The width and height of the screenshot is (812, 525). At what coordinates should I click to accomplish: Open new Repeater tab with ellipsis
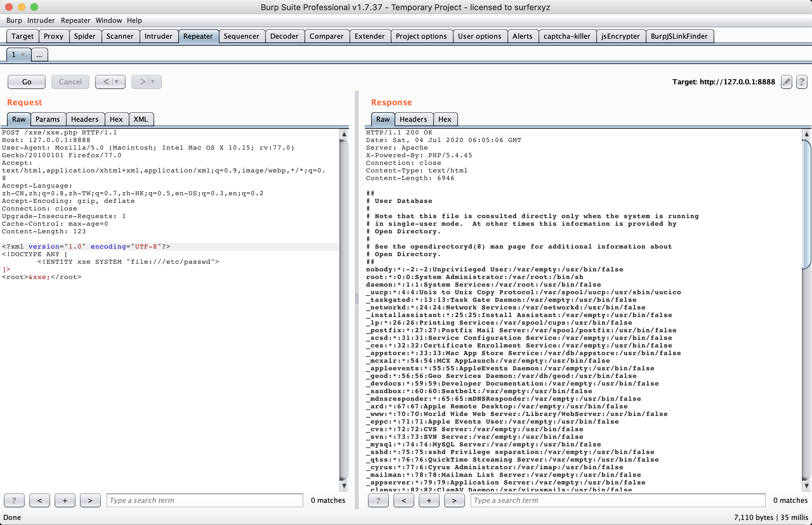pos(39,55)
